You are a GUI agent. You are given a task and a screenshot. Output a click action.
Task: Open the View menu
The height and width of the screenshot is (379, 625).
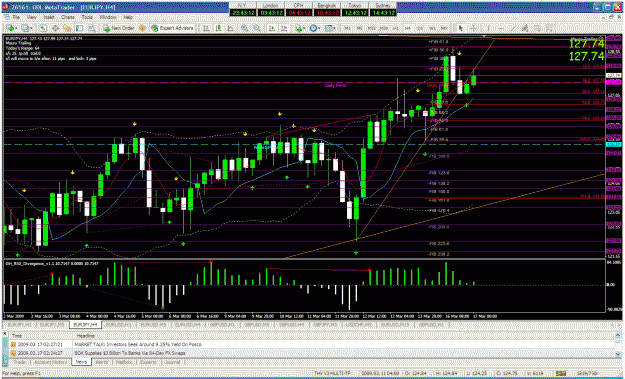[x=31, y=18]
